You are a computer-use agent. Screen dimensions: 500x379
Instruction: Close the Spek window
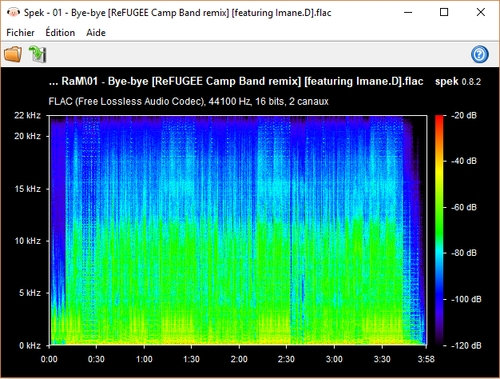tap(480, 13)
